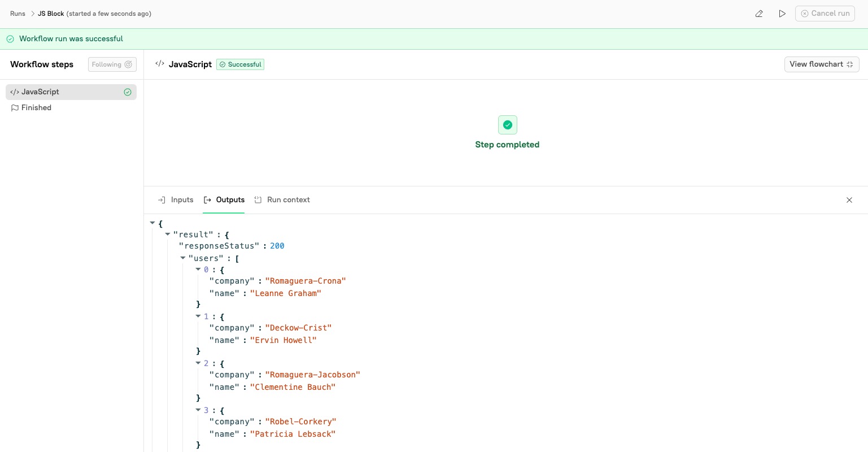Collapse the root JSON object
Image resolution: width=868 pixels, height=452 pixels.
click(152, 223)
